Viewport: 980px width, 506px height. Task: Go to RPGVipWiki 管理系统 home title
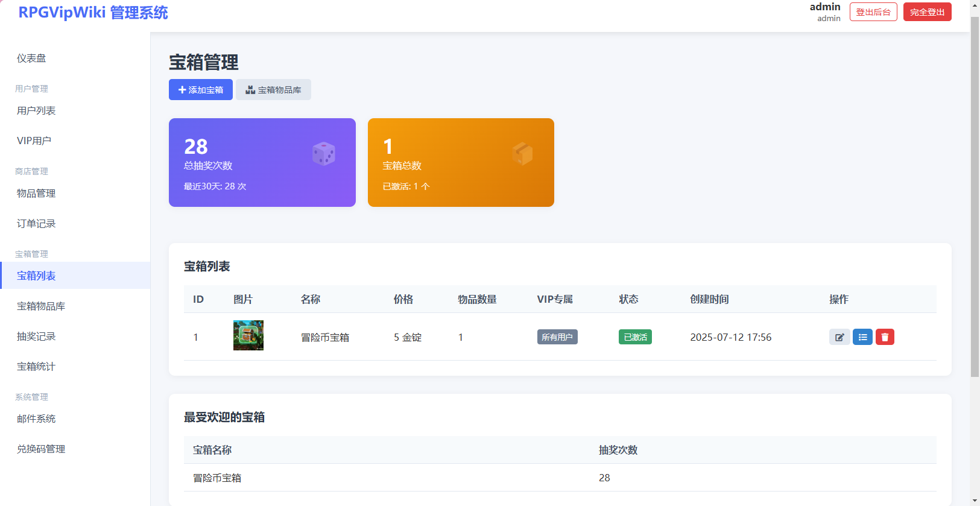coord(93,13)
